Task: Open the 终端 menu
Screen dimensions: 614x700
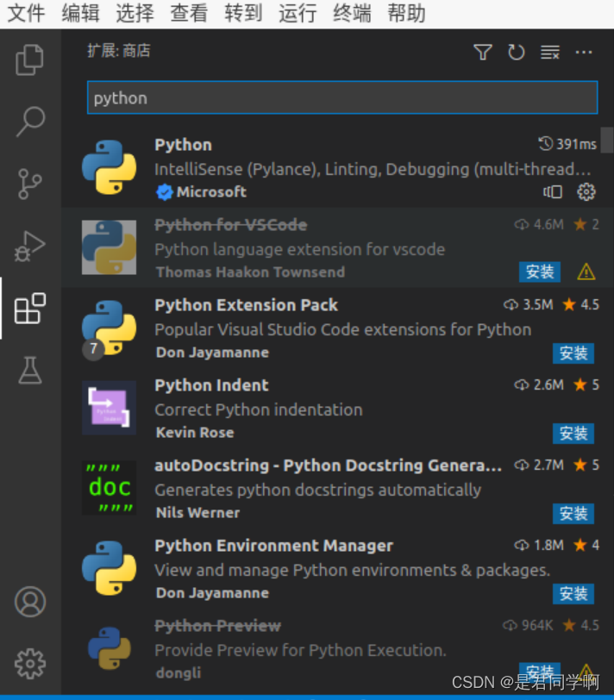Action: [352, 12]
